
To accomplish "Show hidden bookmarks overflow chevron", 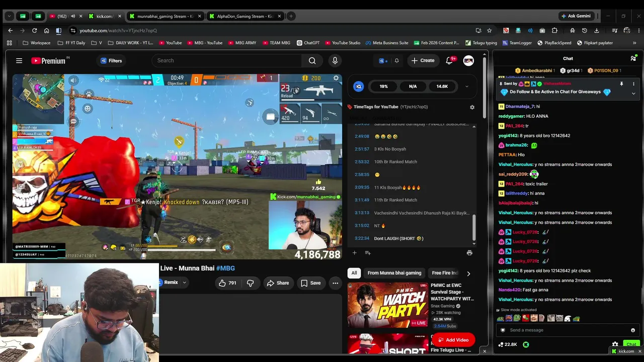I will (635, 43).
